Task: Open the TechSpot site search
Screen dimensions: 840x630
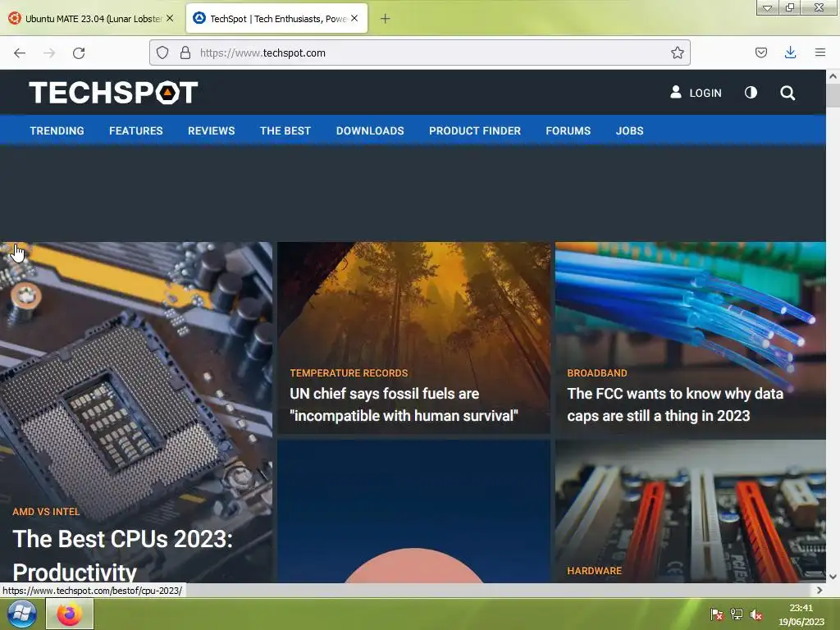Action: coord(787,93)
